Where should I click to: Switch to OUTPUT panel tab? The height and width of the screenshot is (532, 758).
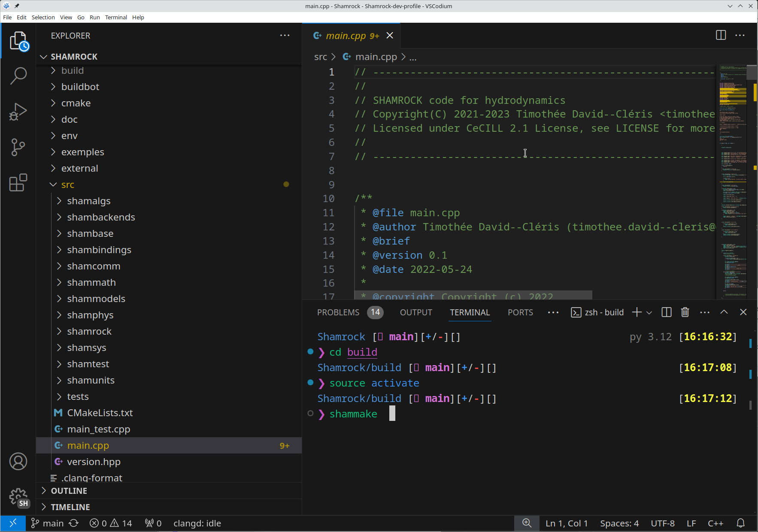pos(416,312)
